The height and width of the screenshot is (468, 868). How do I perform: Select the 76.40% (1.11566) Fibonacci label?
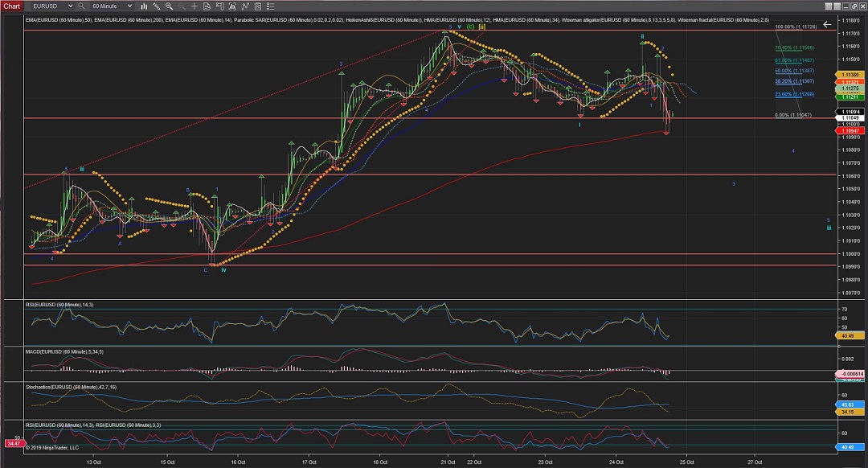(794, 48)
